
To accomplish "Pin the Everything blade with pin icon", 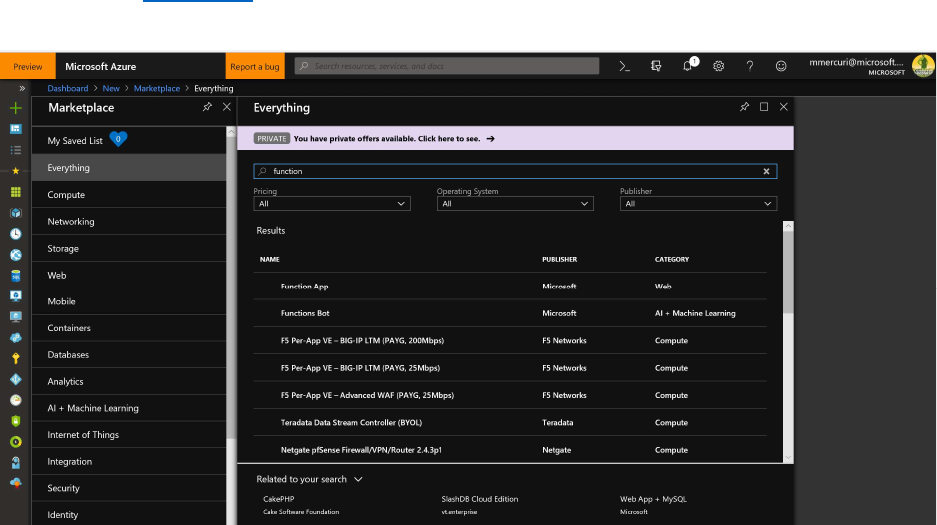I will click(744, 107).
